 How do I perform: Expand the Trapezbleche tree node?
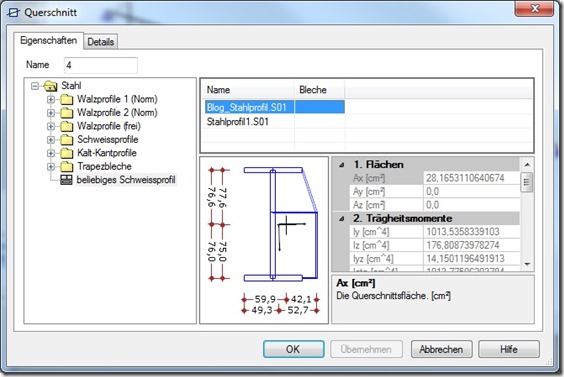(51, 167)
